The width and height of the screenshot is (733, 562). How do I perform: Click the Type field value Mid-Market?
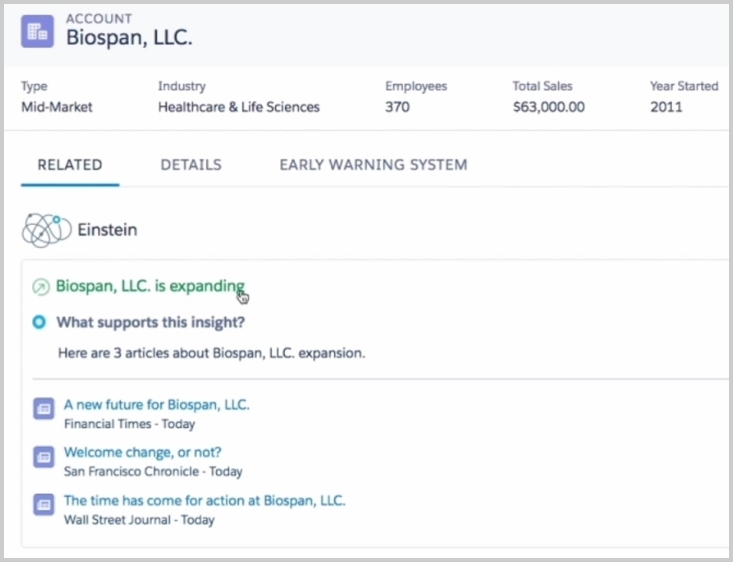57,107
